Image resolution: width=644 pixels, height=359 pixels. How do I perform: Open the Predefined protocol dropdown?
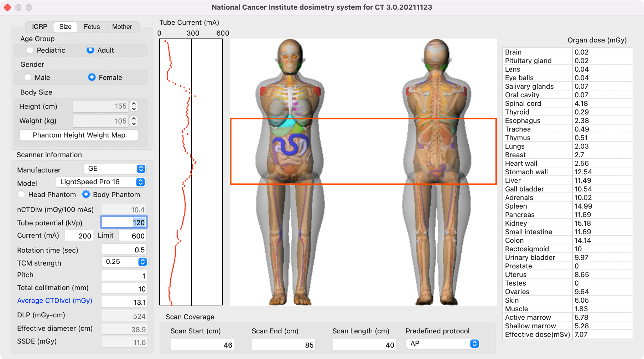point(442,344)
